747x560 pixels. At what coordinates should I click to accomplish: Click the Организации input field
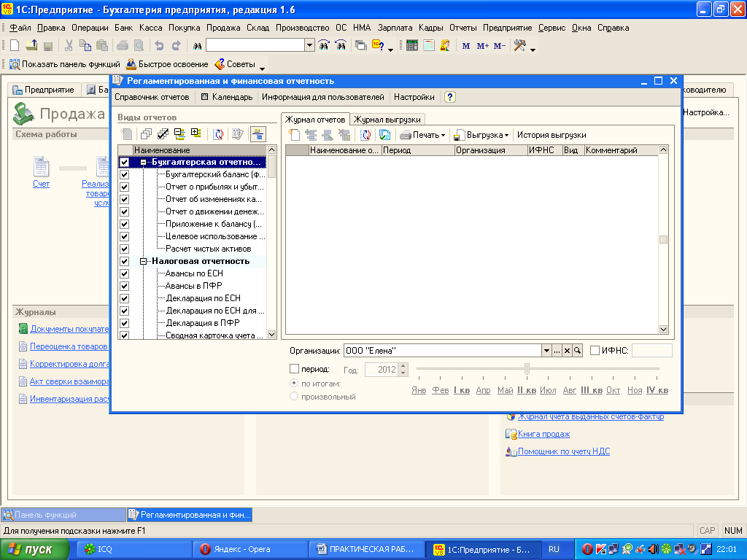point(443,351)
